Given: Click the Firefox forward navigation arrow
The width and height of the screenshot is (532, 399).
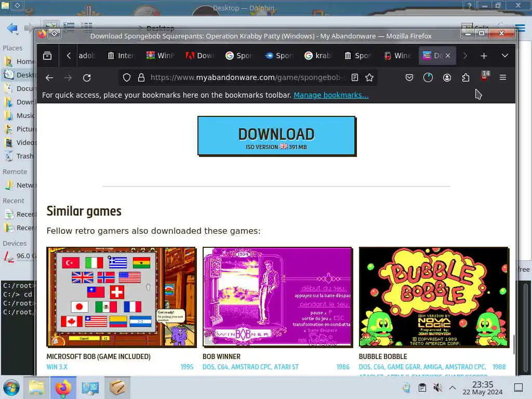Looking at the screenshot, I should point(68,78).
